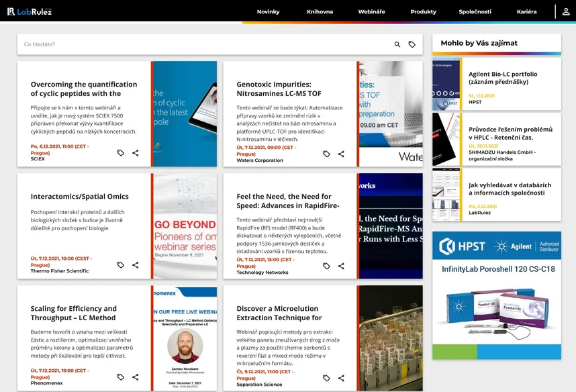Open 'Overcoming the quantification of cyclic peptides' title
576x392 pixels.
click(84, 89)
